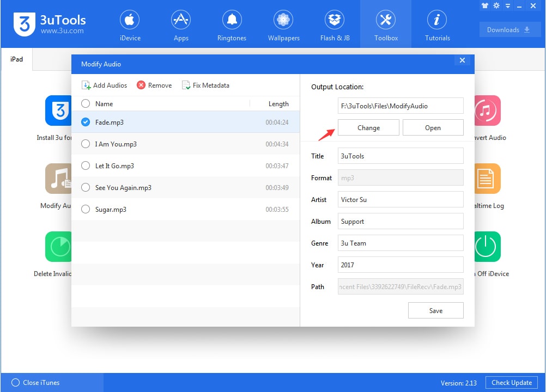The height and width of the screenshot is (392, 546).
Task: Click Fix Metadata in Modify Audio
Action: (206, 85)
